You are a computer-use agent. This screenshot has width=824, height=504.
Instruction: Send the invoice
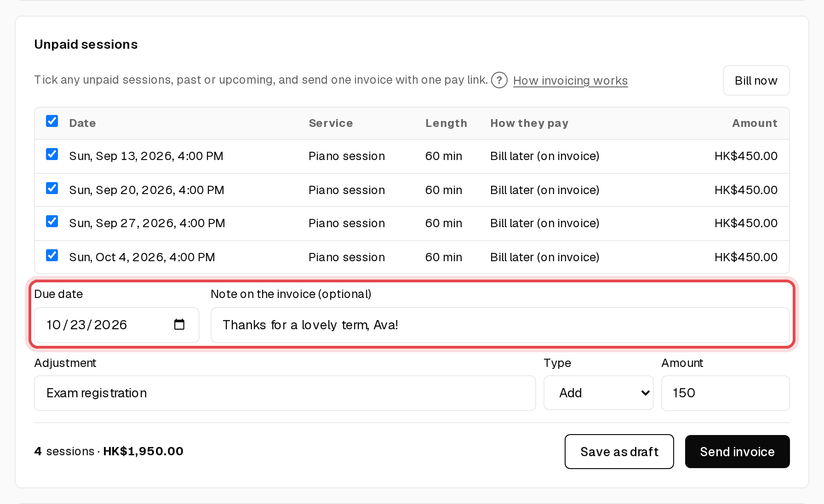coord(737,452)
